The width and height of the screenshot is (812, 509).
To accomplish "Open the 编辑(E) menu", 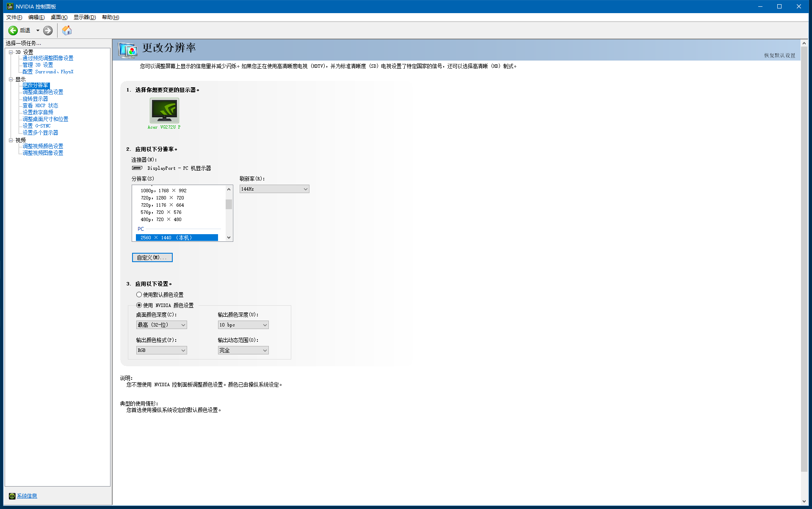I will coord(36,17).
